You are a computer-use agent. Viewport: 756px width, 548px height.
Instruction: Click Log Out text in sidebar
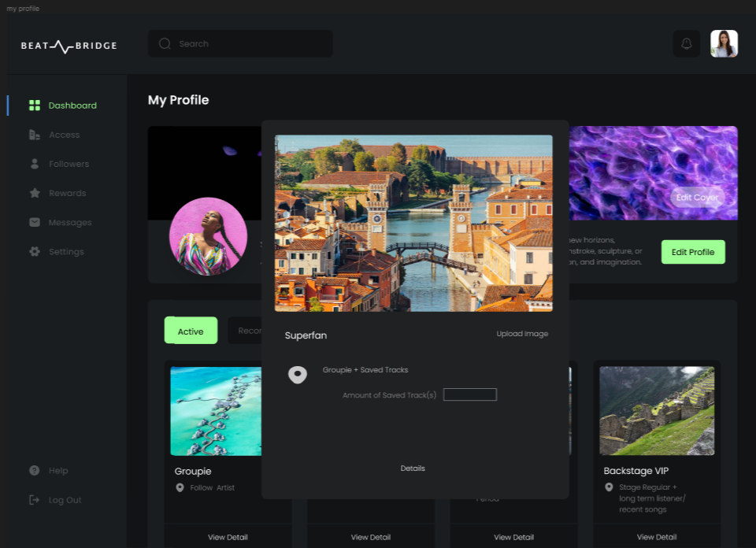click(65, 500)
